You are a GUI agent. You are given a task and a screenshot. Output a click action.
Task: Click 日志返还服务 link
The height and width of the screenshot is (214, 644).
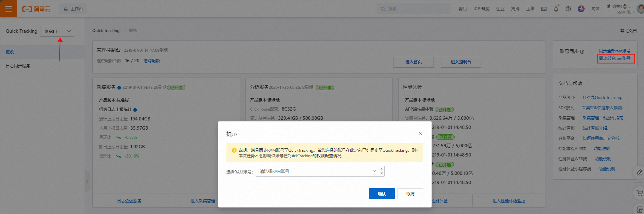(x=129, y=201)
